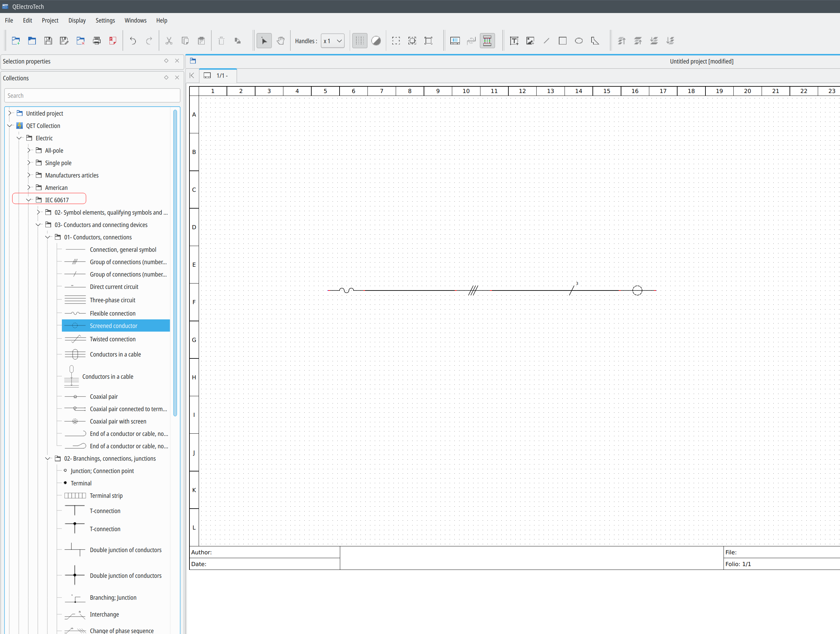Bring the selection to front
This screenshot has height=634, width=840.
pyautogui.click(x=622, y=41)
